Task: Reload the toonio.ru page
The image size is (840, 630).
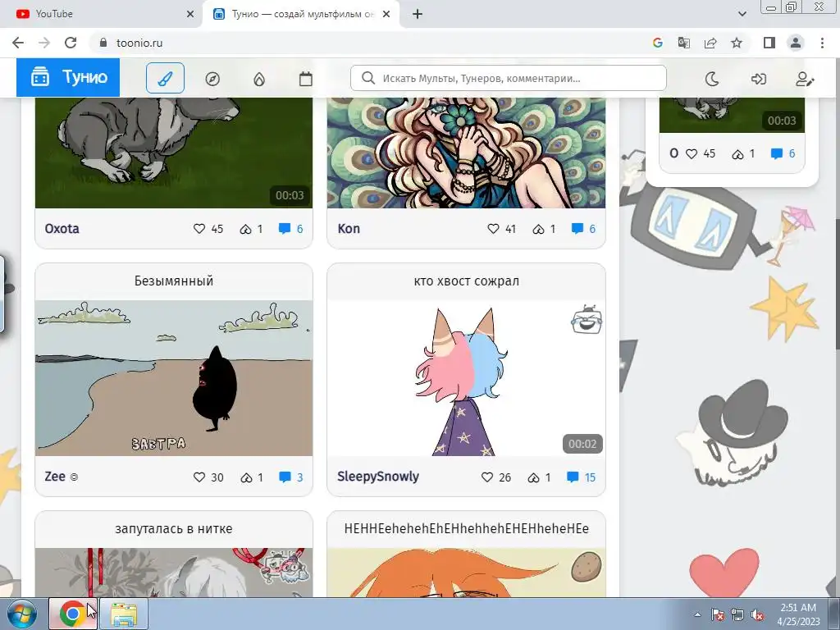Action: point(71,43)
